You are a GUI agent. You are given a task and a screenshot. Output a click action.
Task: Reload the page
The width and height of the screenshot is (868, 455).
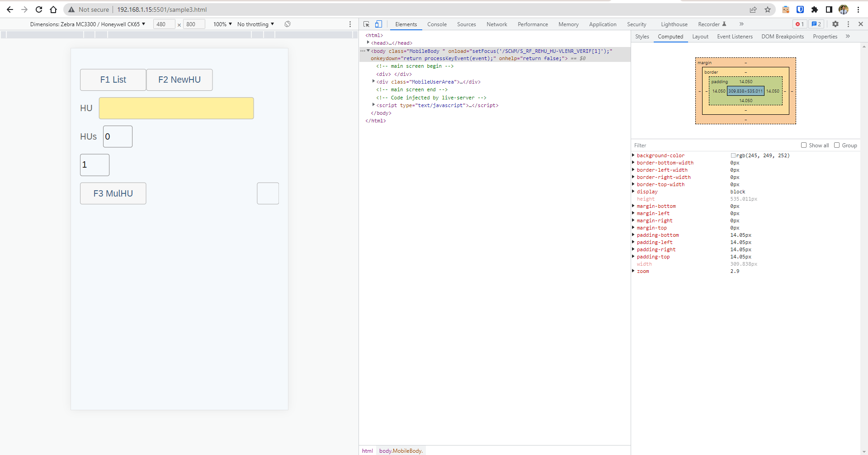(x=39, y=9)
